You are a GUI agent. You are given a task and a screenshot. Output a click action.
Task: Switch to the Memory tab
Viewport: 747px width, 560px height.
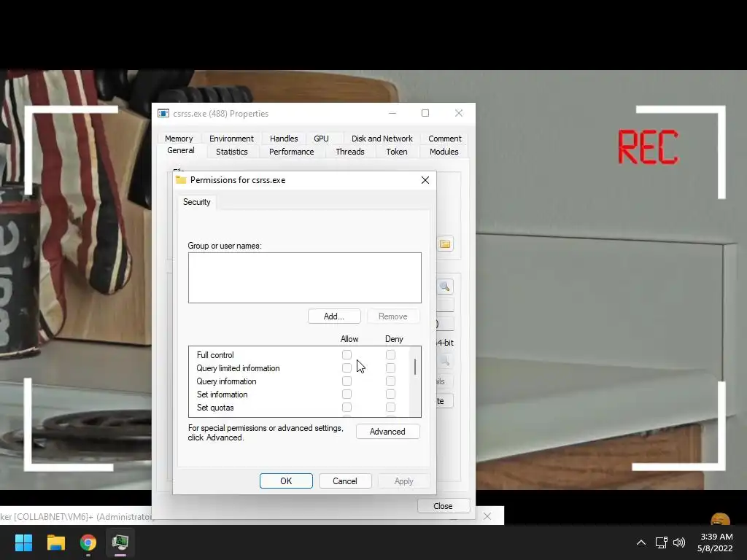pos(179,139)
